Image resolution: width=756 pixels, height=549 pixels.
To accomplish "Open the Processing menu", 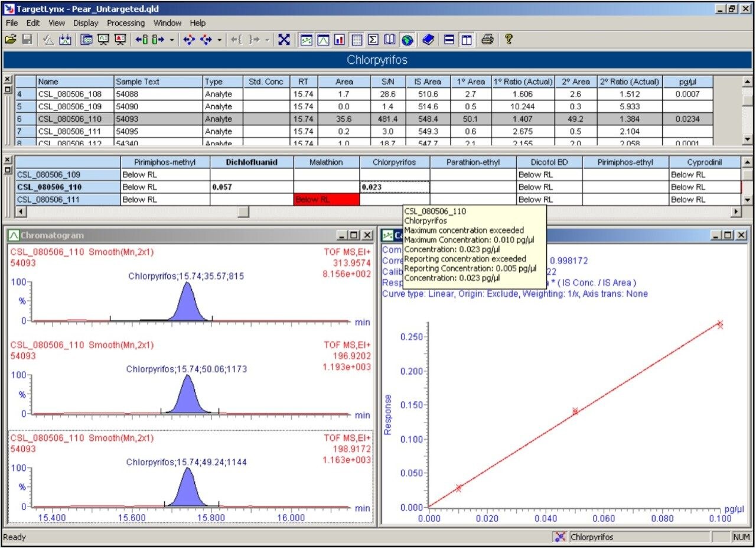I will (125, 23).
